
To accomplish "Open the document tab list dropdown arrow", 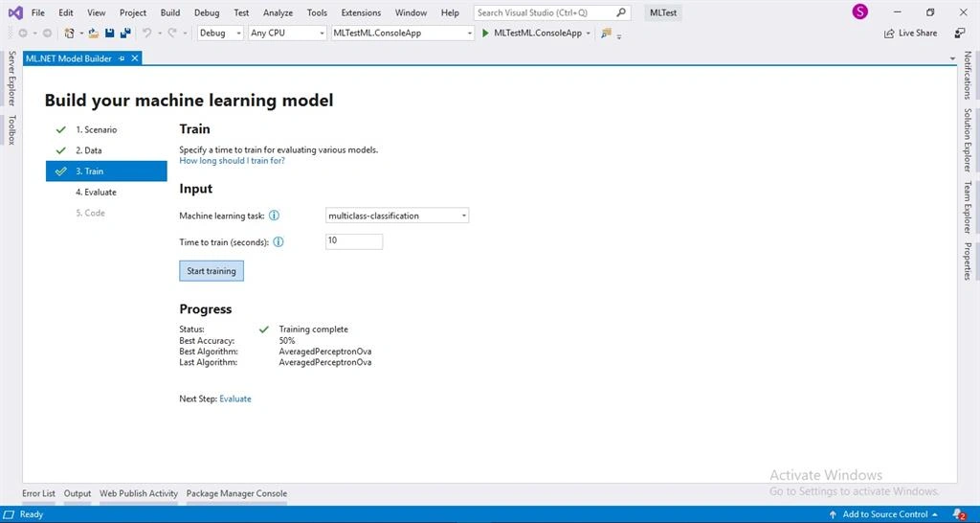I will pyautogui.click(x=952, y=58).
